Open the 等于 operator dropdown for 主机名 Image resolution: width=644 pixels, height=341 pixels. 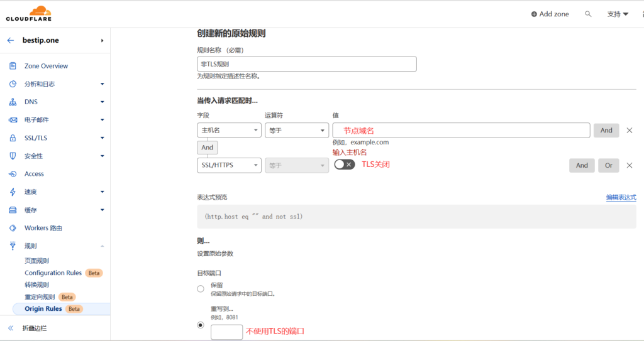(x=296, y=130)
